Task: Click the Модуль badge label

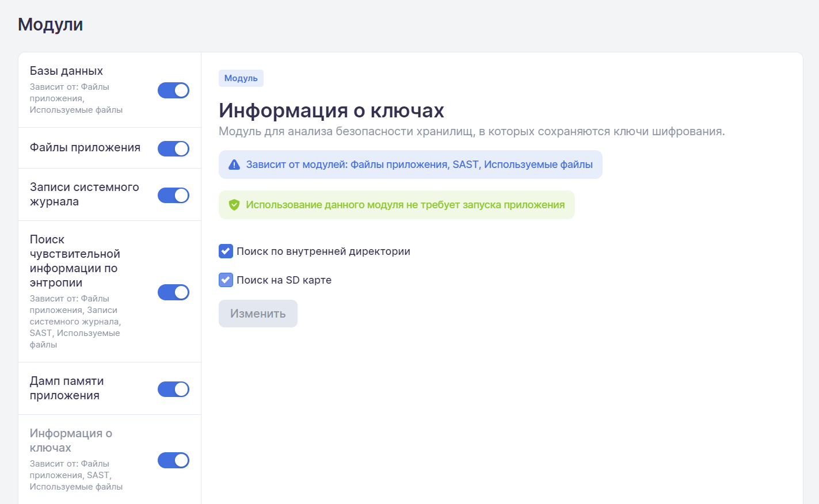Action: pos(241,78)
